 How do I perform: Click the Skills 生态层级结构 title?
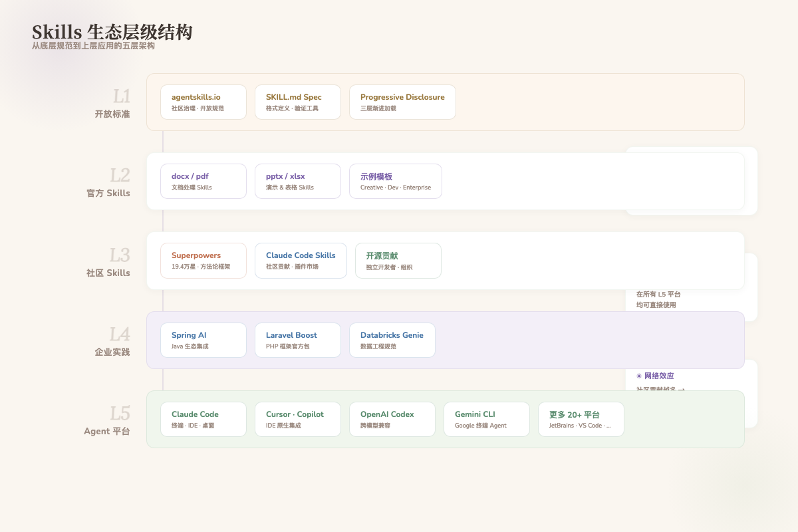click(112, 32)
